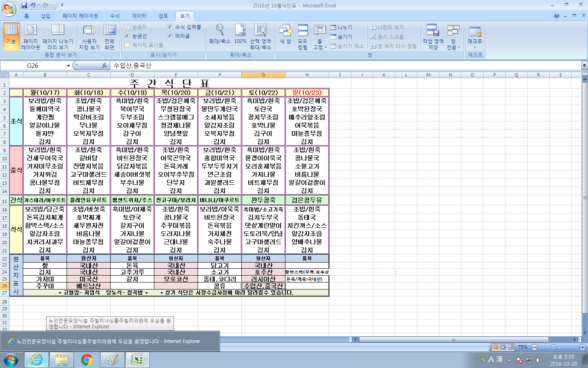Open the Insert ribbon tab
The image size is (588, 368).
[x=45, y=16]
